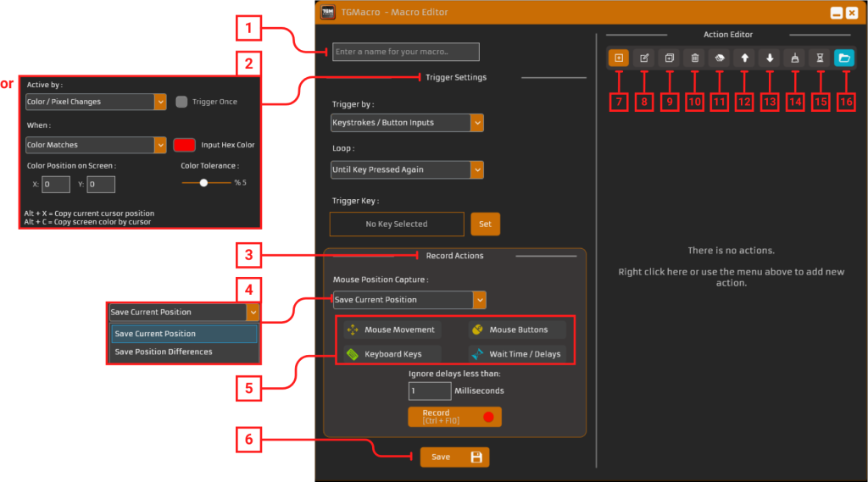Click the trash delete action icon

point(694,58)
